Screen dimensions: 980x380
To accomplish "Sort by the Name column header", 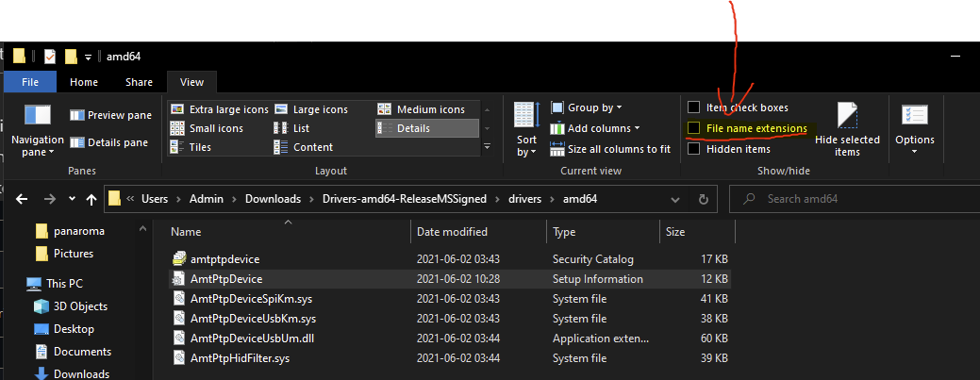I will (x=288, y=232).
